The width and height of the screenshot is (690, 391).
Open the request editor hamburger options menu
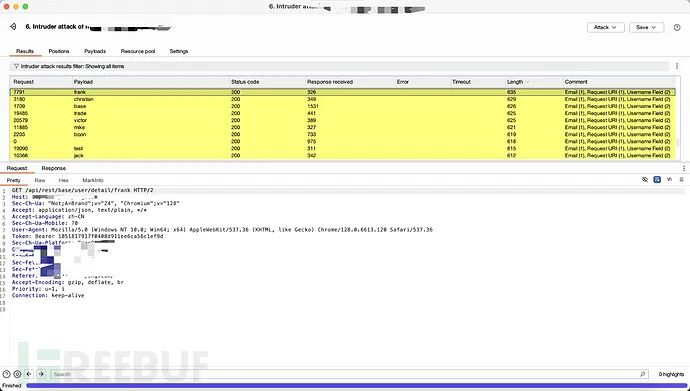tap(681, 180)
